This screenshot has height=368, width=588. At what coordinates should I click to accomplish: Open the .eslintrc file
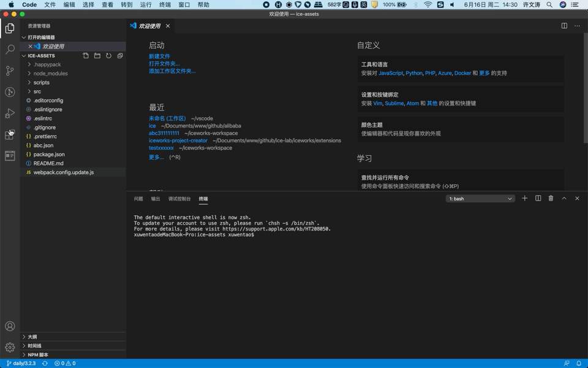[73, 118]
